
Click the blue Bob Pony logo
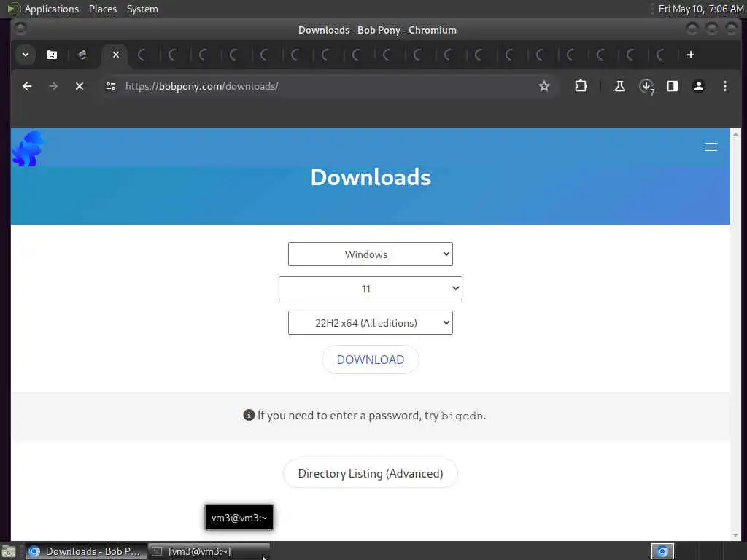[29, 149]
